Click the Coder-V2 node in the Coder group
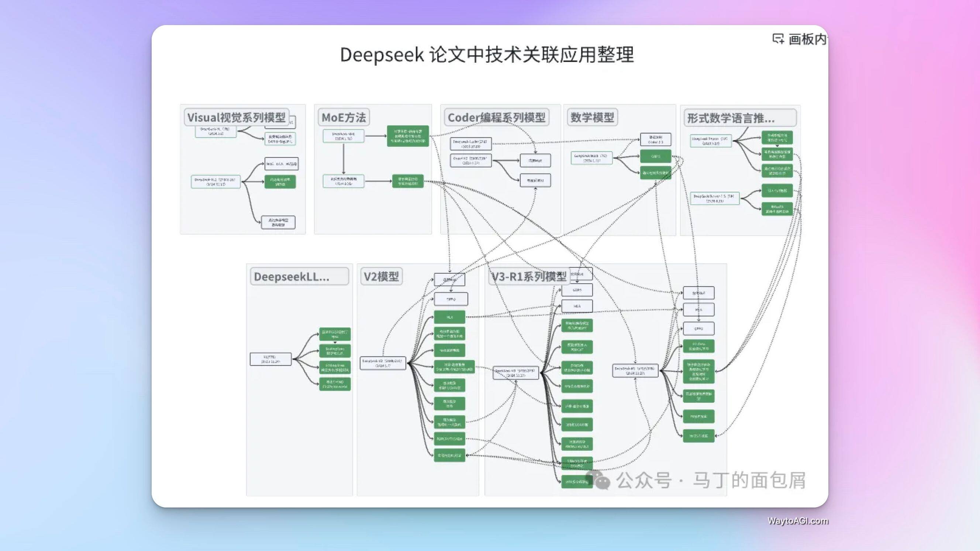 [470, 160]
